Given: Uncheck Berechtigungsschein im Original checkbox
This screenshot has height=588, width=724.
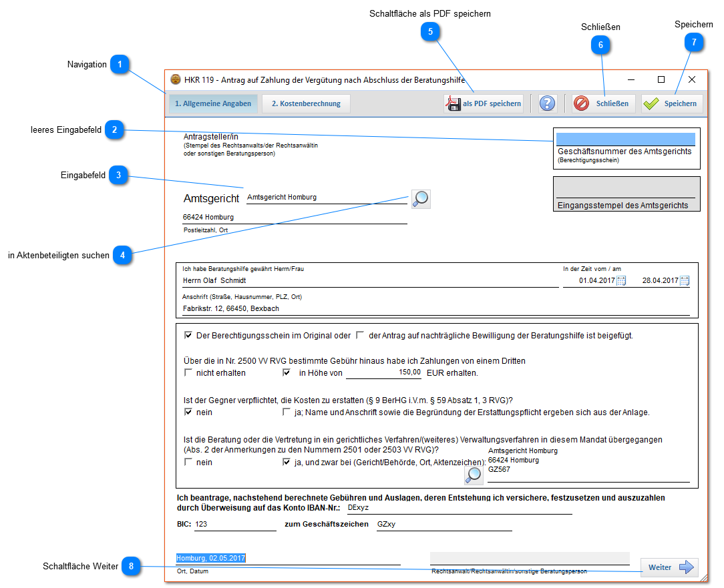Looking at the screenshot, I should coord(188,335).
